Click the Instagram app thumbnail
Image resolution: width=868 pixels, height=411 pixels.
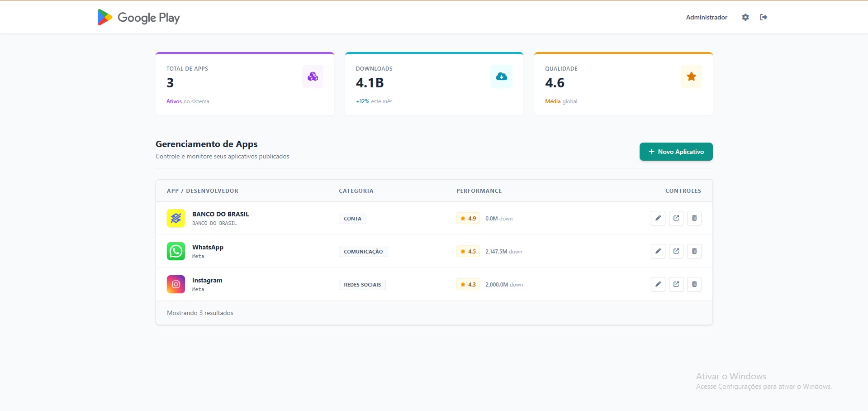(176, 284)
